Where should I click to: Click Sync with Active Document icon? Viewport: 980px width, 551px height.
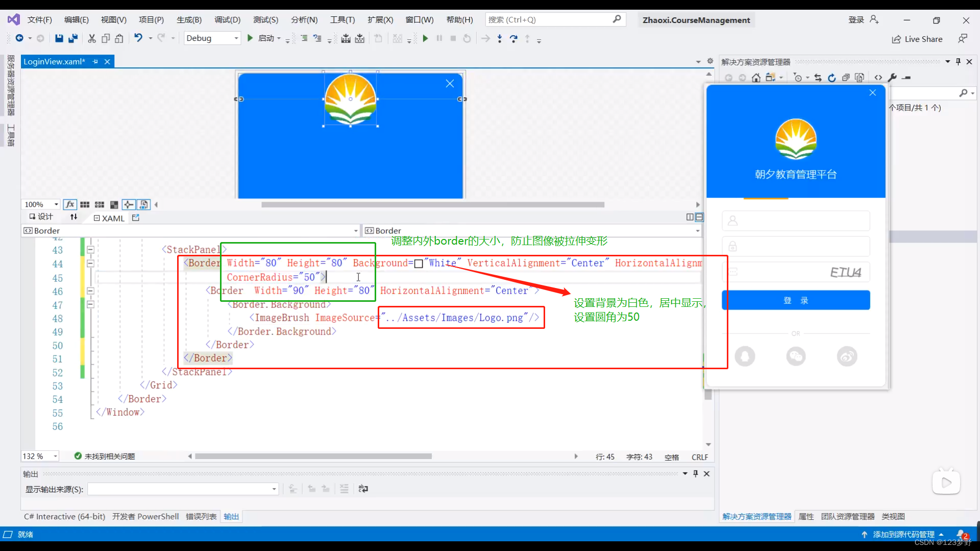(818, 78)
